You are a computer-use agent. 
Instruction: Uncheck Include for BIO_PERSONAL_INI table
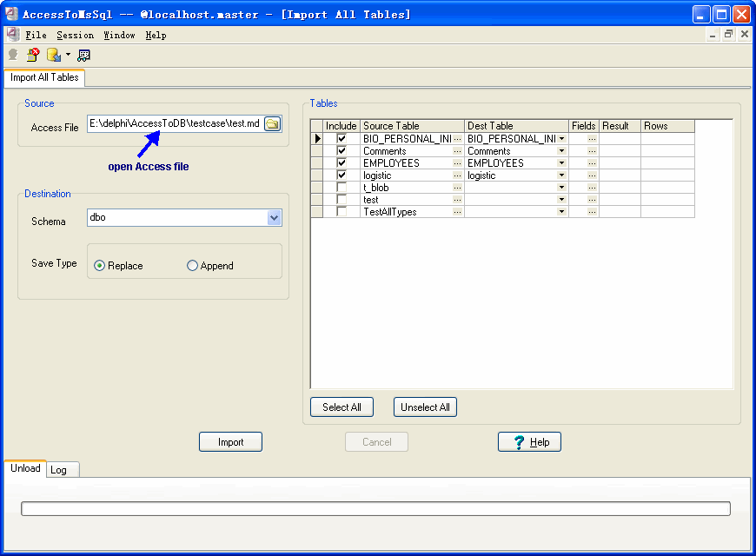pos(342,138)
